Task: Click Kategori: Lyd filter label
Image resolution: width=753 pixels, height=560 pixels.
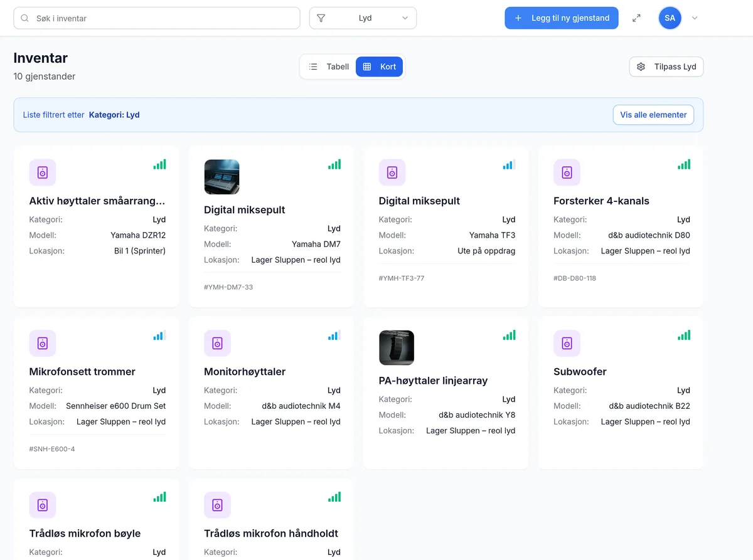Action: tap(114, 115)
